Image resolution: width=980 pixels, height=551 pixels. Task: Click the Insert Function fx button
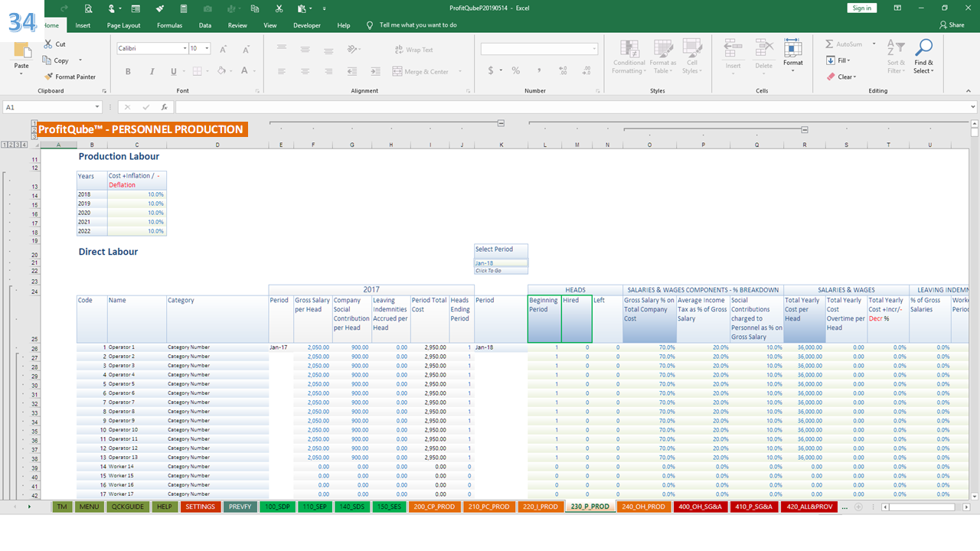164,107
